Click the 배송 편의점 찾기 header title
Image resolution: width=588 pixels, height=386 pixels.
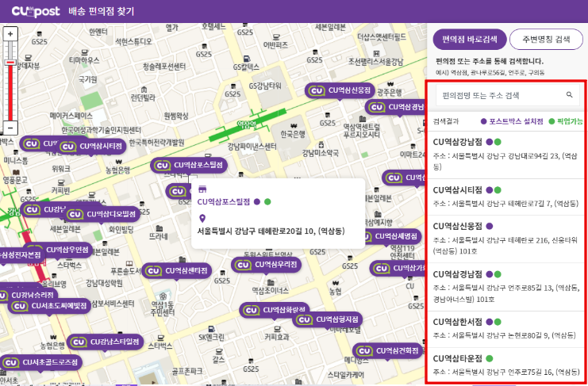[x=102, y=12]
